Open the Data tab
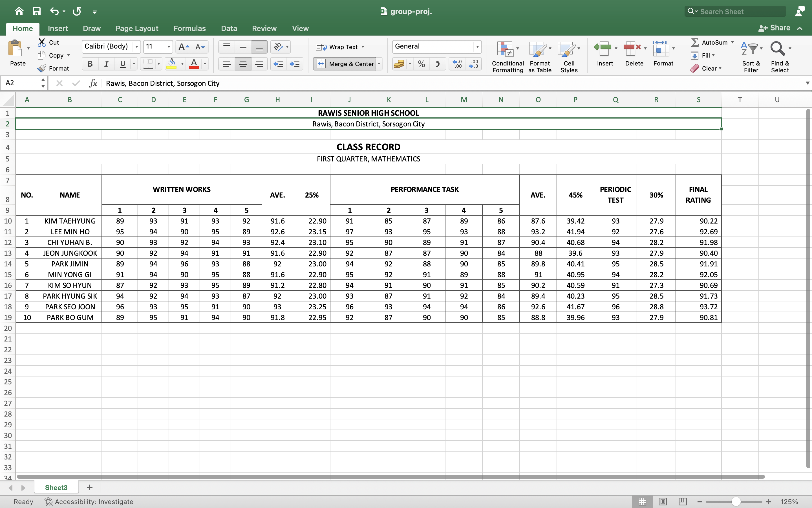 (229, 29)
